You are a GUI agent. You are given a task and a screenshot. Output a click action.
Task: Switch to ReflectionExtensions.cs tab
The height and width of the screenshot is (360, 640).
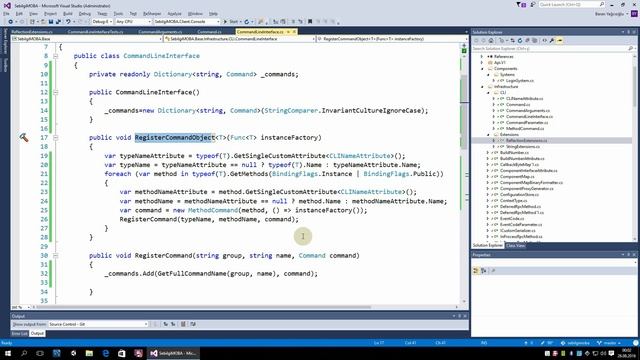click(x=32, y=32)
